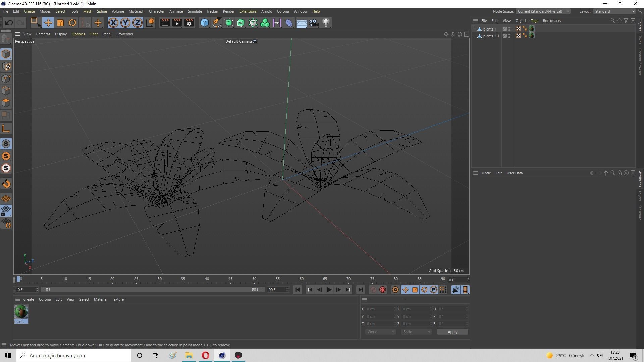Add a Cube primitive object

click(204, 23)
